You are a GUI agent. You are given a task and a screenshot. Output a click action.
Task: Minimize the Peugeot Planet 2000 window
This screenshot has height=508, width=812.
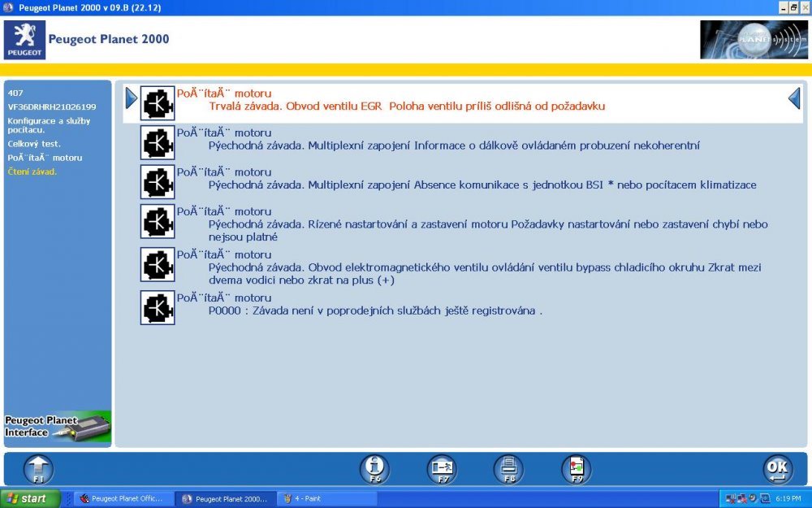[x=784, y=7]
